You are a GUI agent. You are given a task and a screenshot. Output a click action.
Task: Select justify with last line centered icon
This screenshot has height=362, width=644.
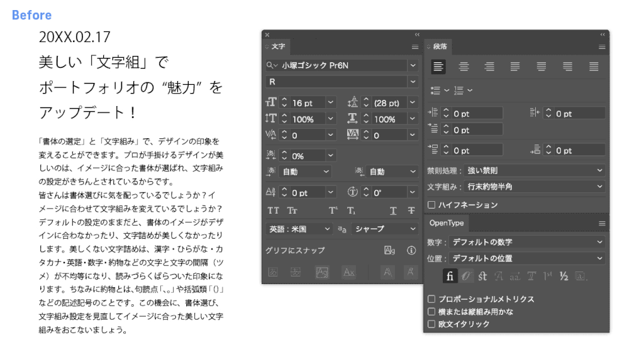[541, 67]
